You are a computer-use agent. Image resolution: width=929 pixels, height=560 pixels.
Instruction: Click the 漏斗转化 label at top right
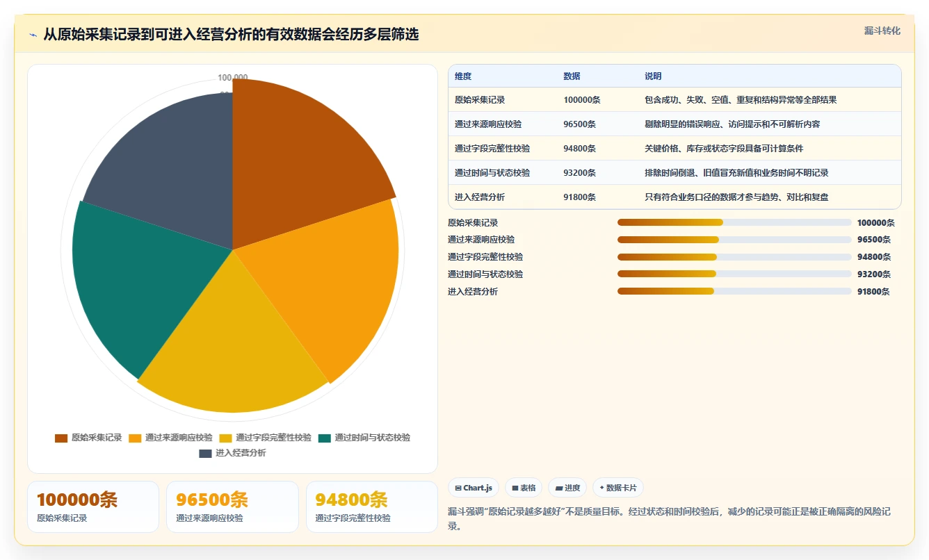(x=882, y=31)
